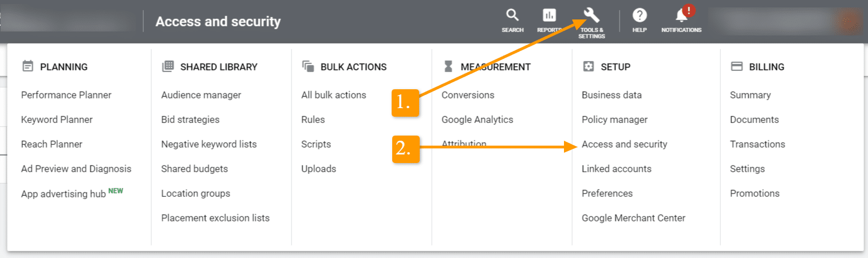Open the Reports chart icon
Screen dimensions: 868x258
click(x=549, y=15)
